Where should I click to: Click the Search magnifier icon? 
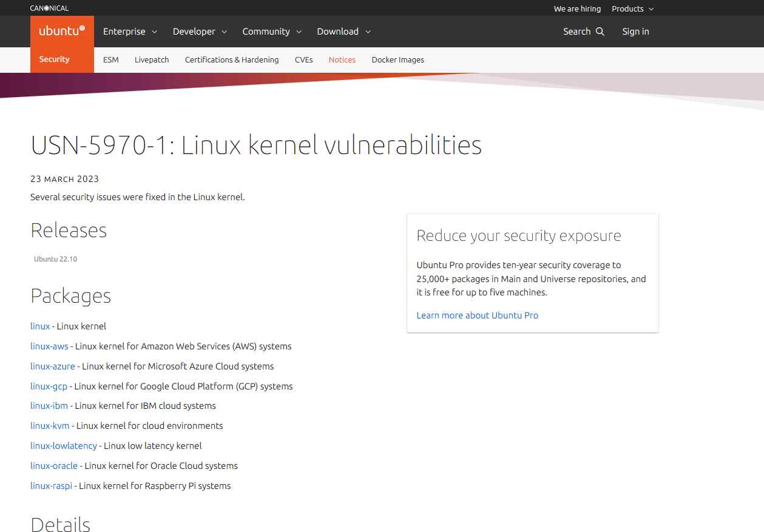[600, 32]
